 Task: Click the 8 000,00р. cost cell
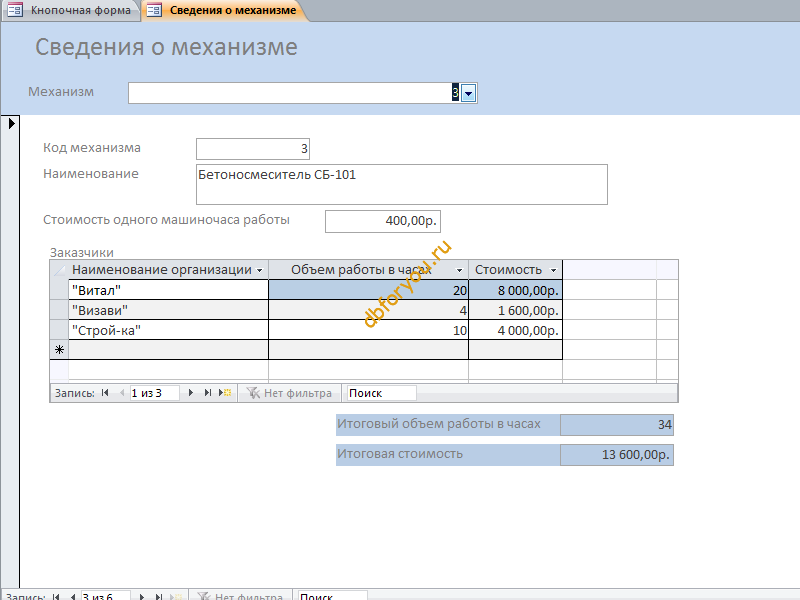(515, 290)
